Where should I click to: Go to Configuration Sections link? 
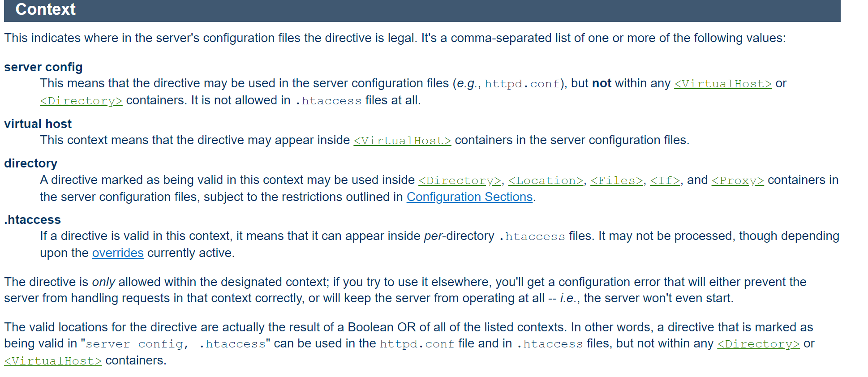469,197
